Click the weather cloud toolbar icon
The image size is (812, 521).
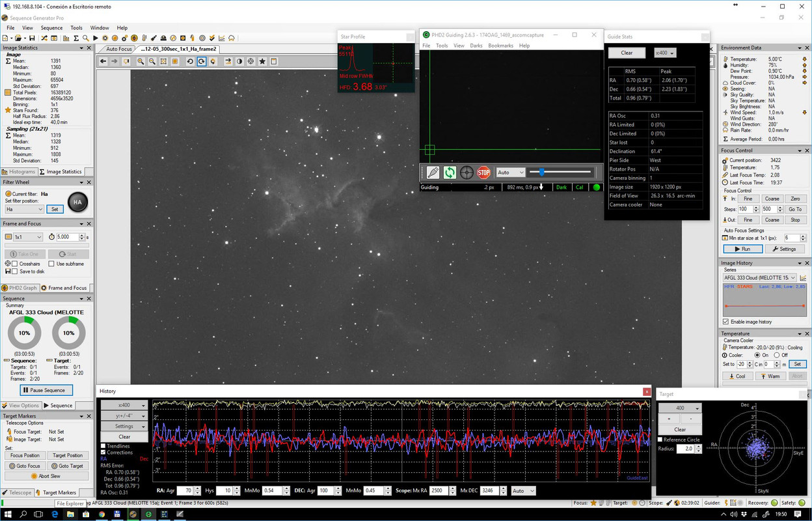232,38
